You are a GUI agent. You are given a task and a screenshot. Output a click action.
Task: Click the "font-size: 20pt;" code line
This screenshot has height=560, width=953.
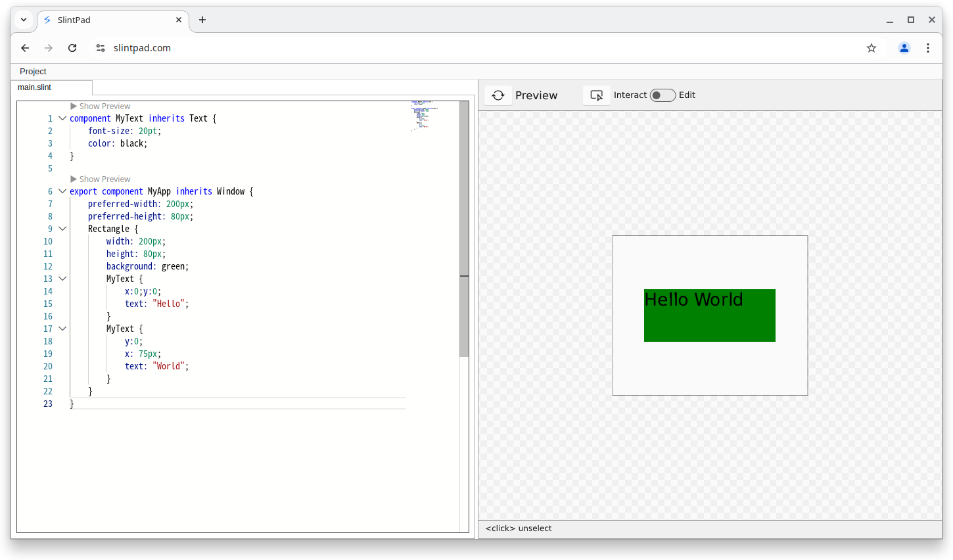124,131
